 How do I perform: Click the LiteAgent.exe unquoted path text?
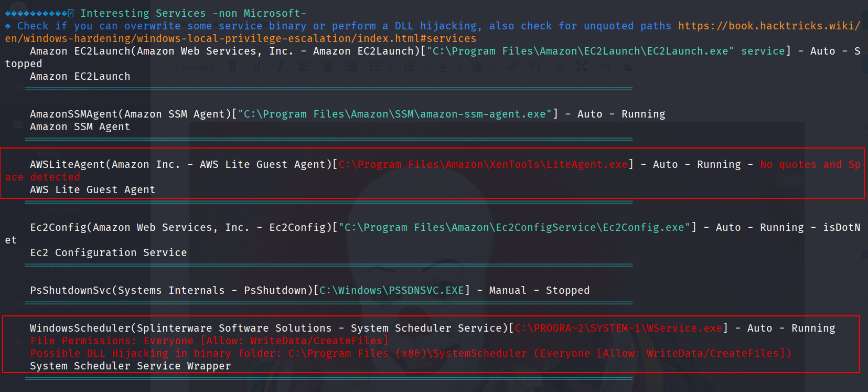[x=483, y=165]
